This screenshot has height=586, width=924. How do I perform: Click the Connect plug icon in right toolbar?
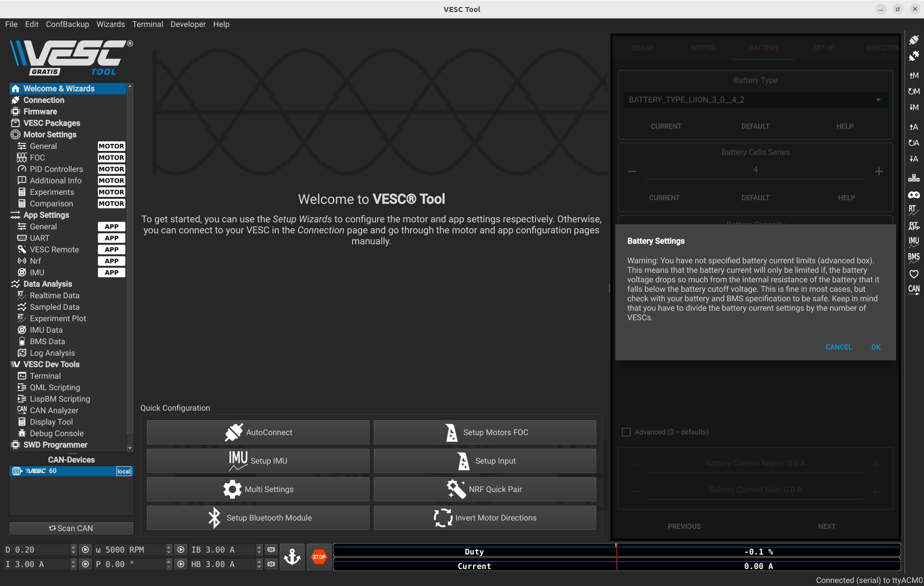pos(914,40)
